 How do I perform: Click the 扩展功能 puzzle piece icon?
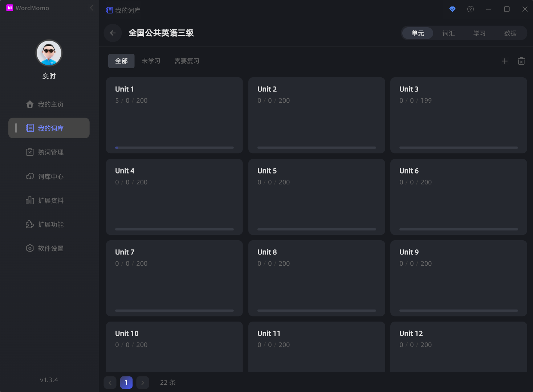click(30, 224)
